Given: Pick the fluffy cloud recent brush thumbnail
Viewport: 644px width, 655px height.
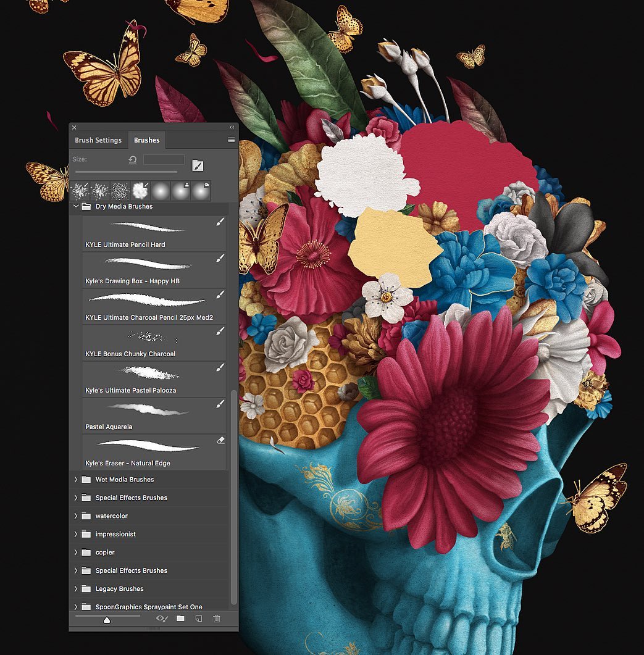Looking at the screenshot, I should tap(140, 191).
